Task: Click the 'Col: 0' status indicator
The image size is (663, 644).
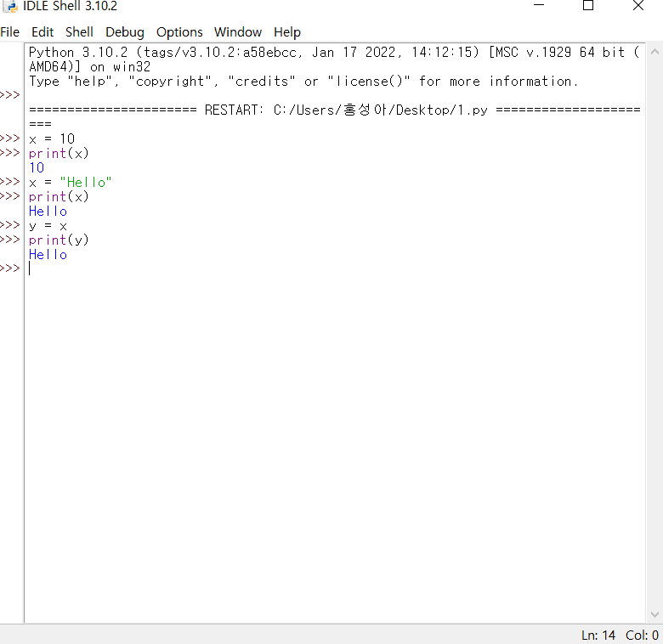Action: [x=642, y=636]
